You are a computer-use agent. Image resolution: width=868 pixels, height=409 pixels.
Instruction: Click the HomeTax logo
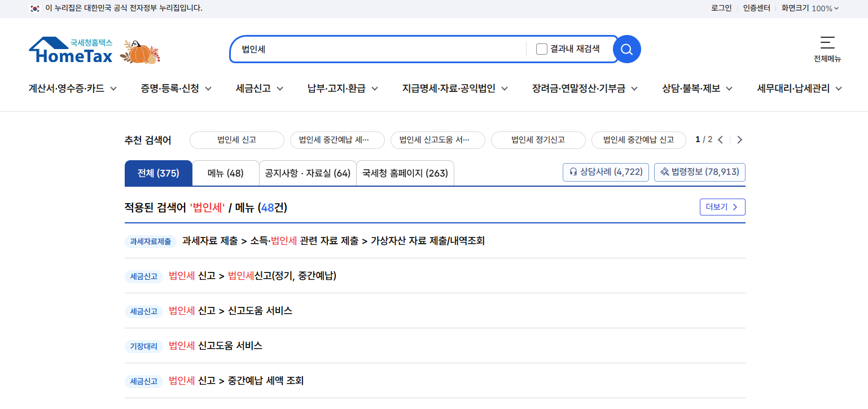point(73,50)
